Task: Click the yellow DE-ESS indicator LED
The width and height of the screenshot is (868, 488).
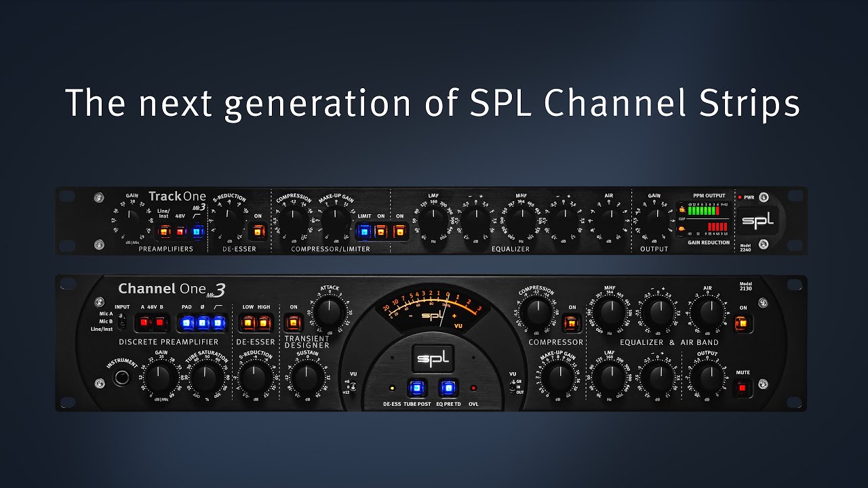Action: (392, 388)
